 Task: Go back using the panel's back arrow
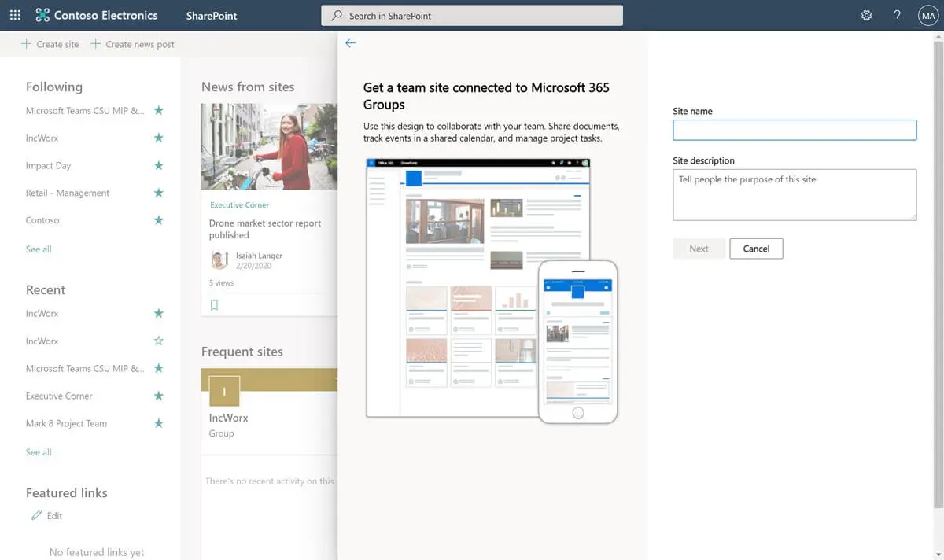pos(351,43)
